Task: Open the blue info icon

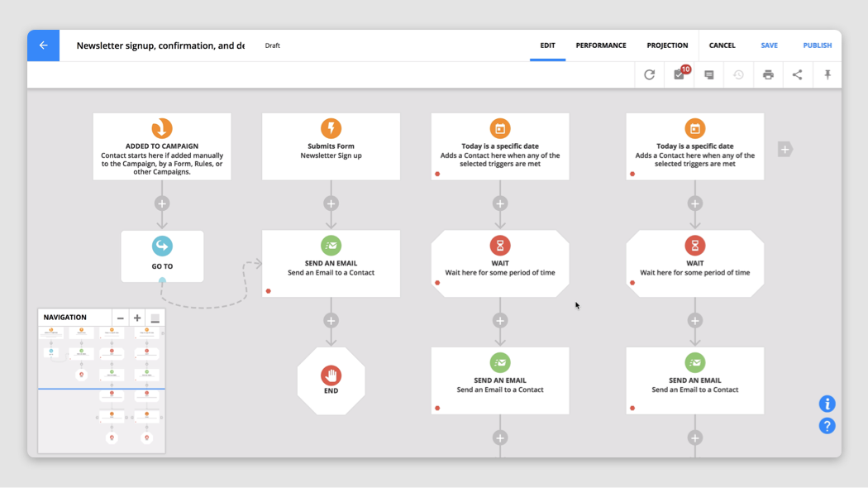Action: (827, 404)
